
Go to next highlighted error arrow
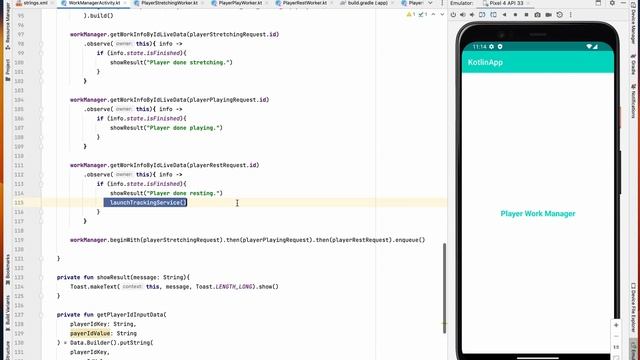(x=442, y=15)
